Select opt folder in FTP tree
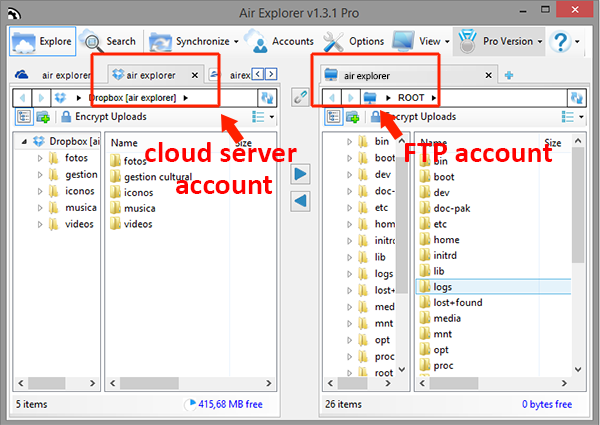600x425 pixels. click(374, 340)
